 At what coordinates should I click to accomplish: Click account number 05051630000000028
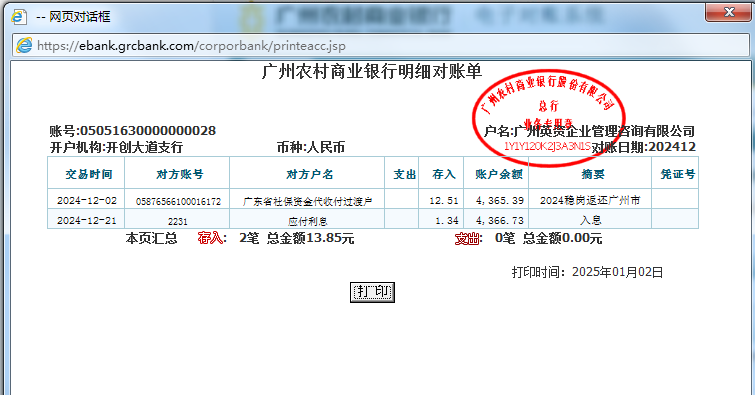tap(148, 131)
